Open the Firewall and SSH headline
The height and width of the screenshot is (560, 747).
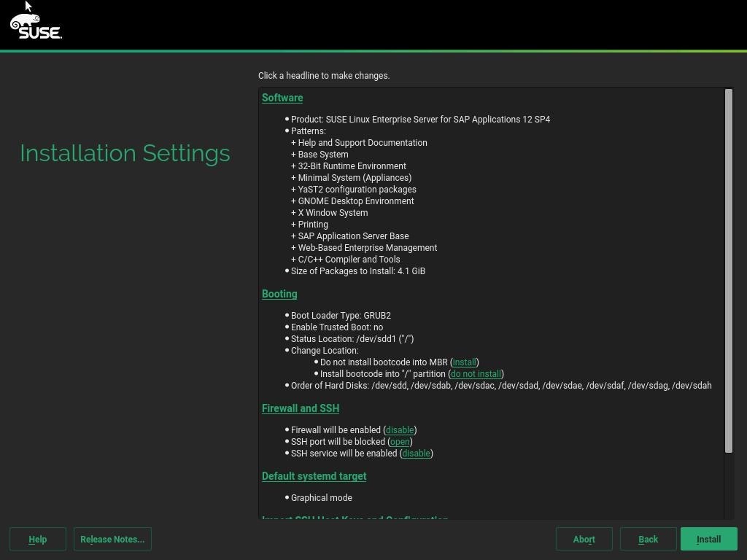(300, 408)
